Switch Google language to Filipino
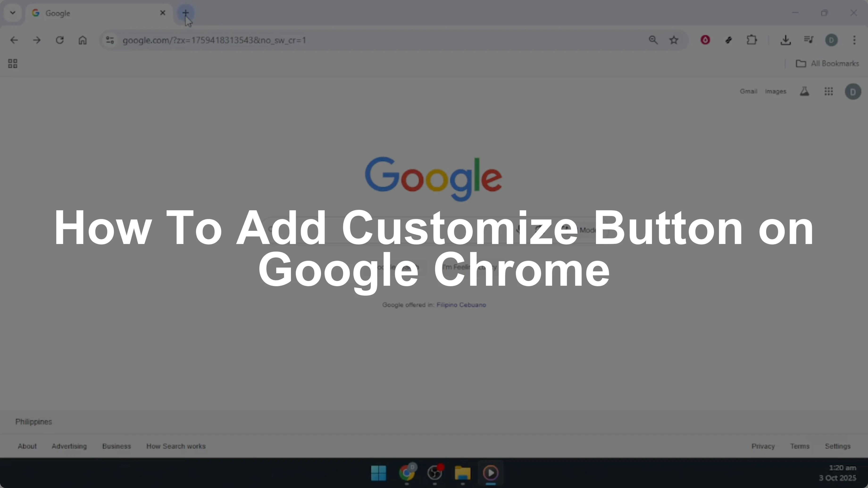The width and height of the screenshot is (868, 488). 447,305
